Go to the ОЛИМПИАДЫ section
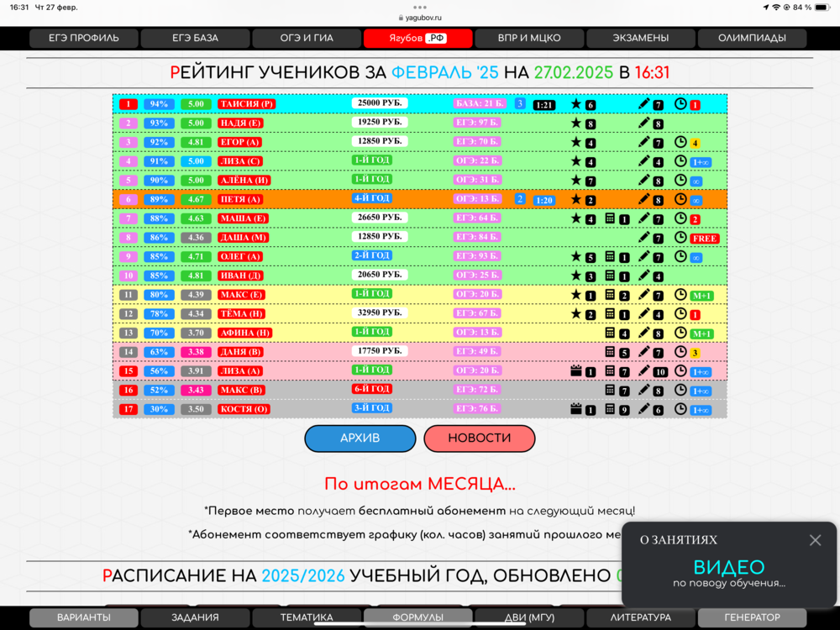 752,38
